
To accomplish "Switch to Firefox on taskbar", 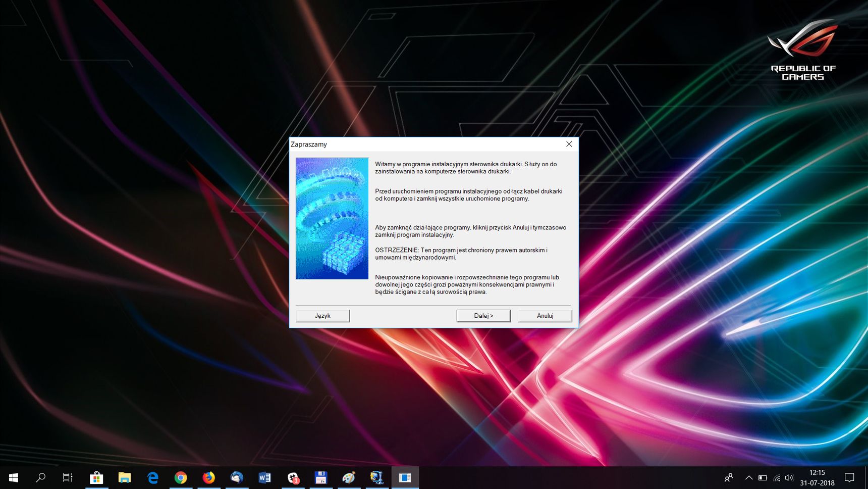I will (x=208, y=477).
